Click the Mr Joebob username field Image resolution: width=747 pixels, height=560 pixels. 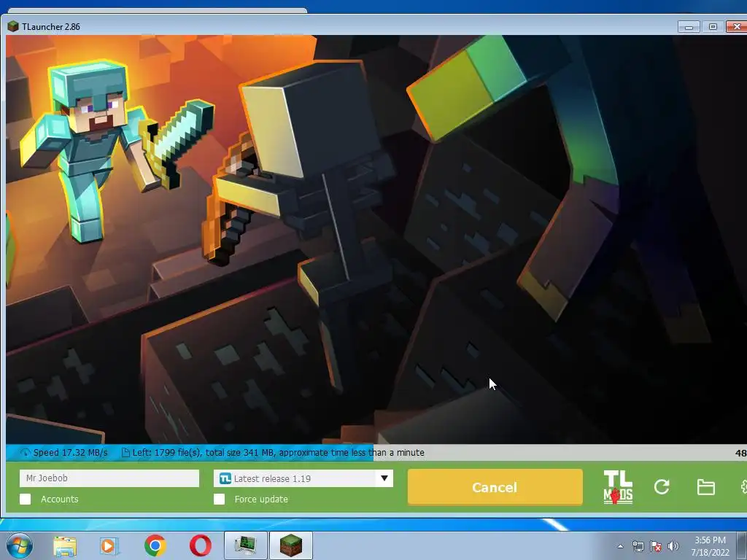(x=109, y=478)
